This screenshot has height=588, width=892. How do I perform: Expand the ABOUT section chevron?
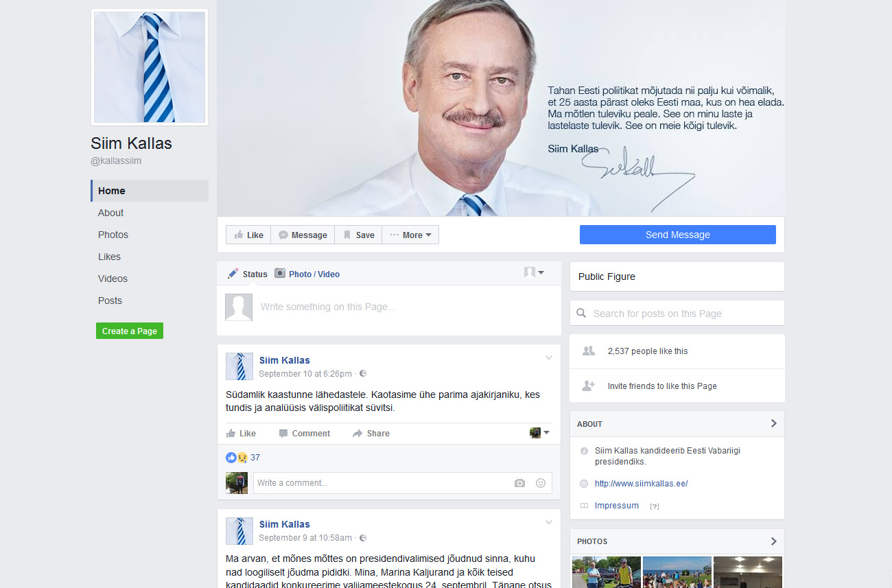773,423
